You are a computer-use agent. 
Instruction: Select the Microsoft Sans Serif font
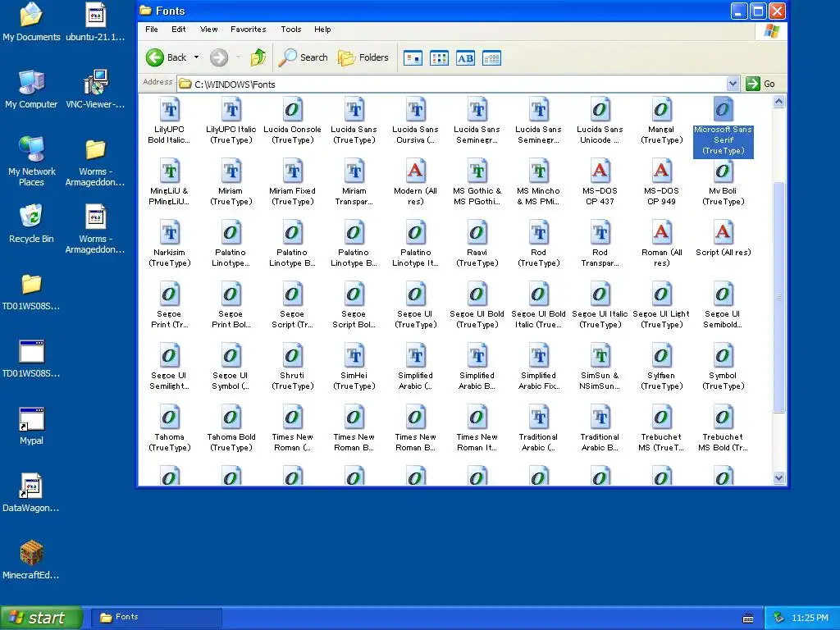click(724, 126)
